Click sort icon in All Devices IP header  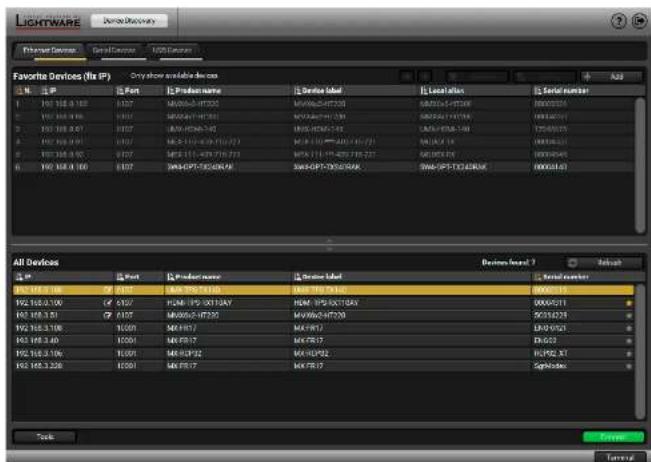(x=19, y=277)
